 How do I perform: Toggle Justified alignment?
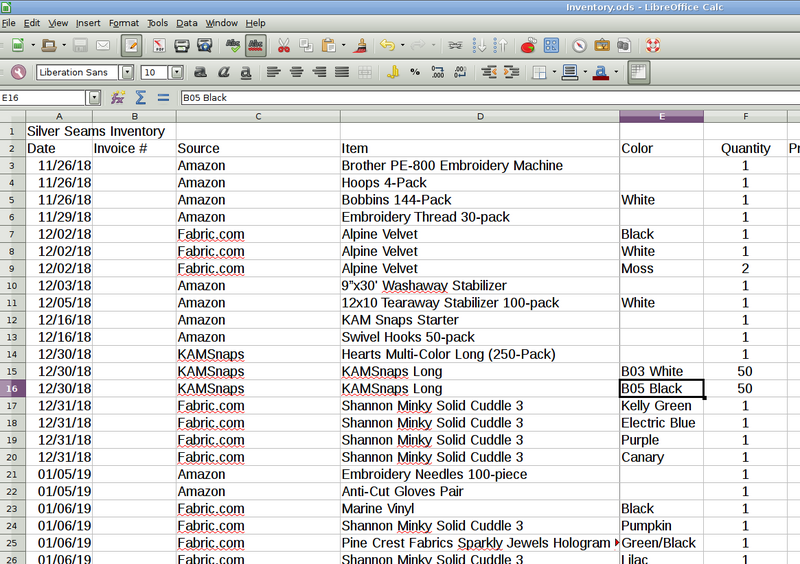[x=342, y=72]
